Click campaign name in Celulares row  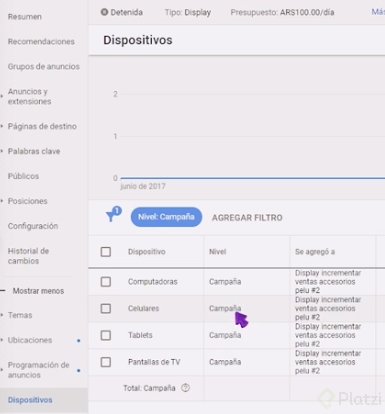pyautogui.click(x=328, y=308)
